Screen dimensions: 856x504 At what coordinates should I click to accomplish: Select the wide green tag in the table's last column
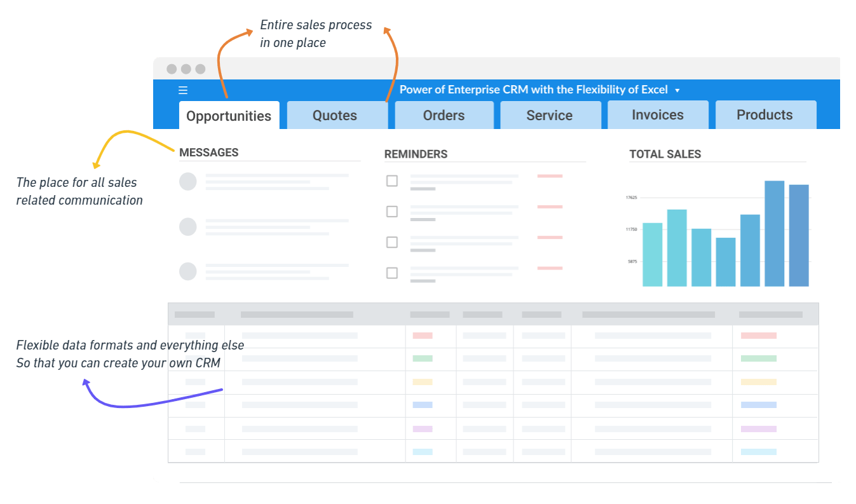(x=759, y=358)
